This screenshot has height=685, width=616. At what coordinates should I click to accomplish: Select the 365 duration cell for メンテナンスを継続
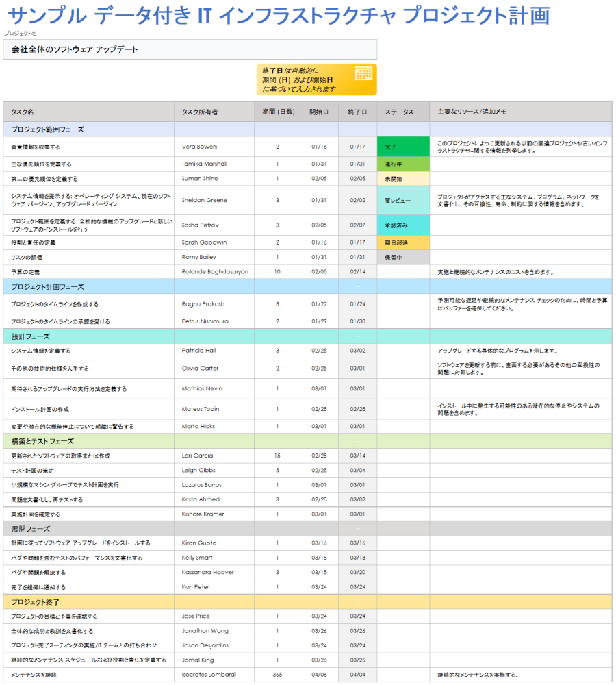277,675
